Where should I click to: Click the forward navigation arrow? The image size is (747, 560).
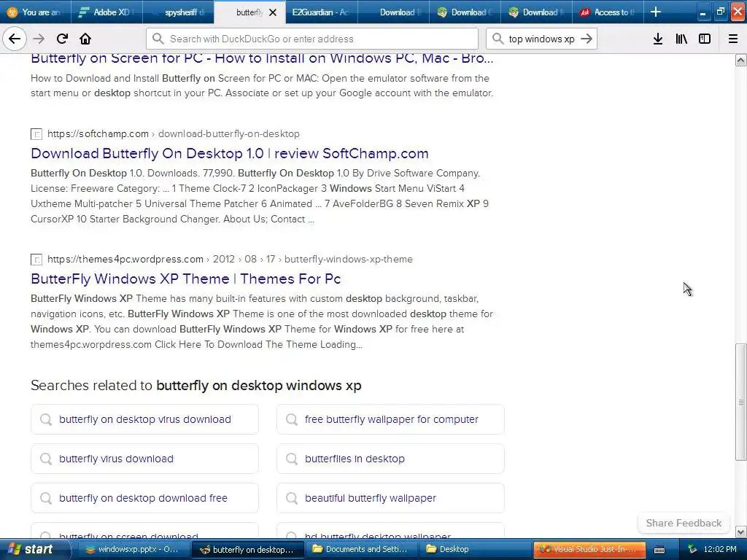39,39
